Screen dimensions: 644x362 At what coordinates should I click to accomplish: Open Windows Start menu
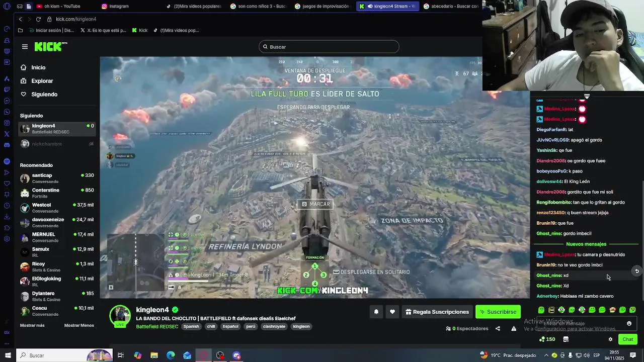pos(8,355)
